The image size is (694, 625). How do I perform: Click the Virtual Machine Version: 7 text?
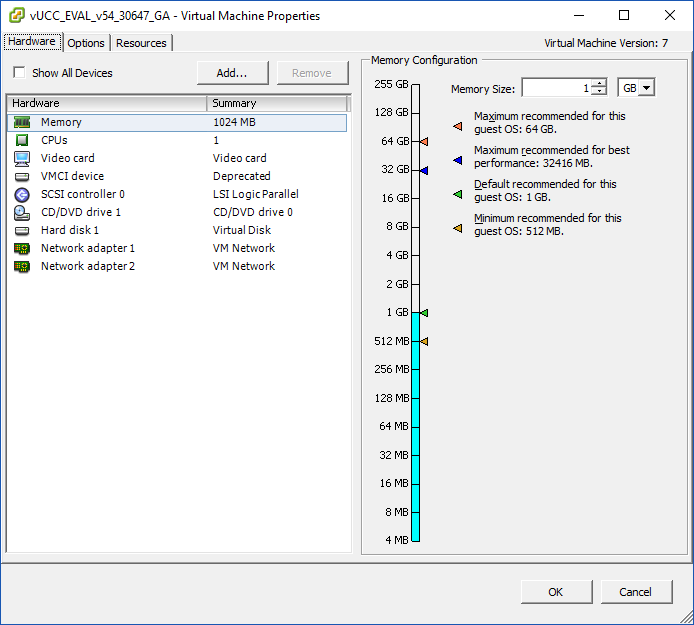point(606,43)
